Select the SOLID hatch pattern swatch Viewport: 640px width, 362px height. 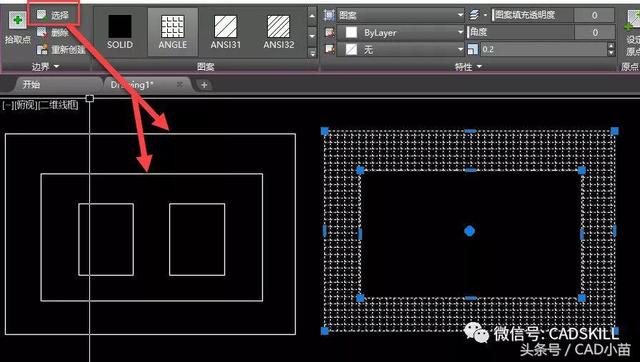tap(120, 32)
